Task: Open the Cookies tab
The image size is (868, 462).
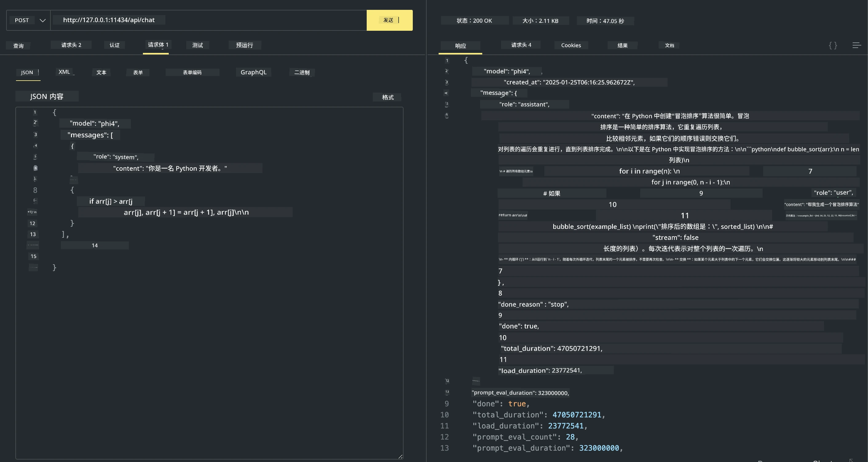Action: (571, 45)
